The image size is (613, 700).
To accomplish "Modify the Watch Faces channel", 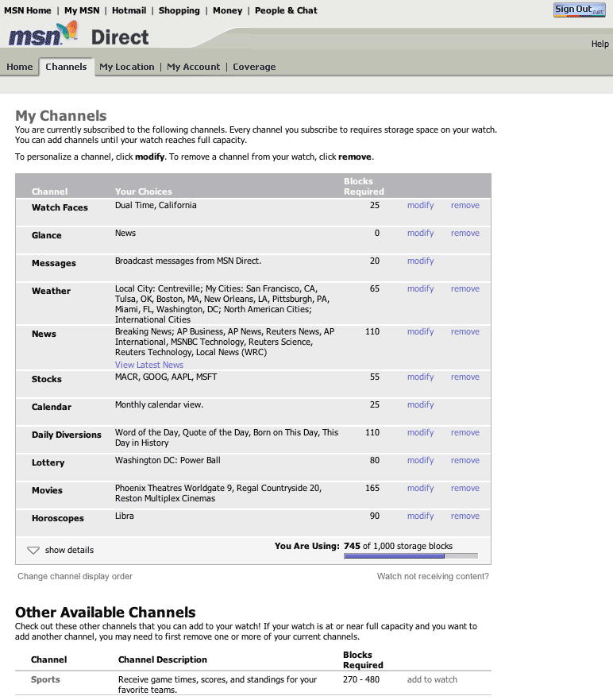I will [420, 205].
